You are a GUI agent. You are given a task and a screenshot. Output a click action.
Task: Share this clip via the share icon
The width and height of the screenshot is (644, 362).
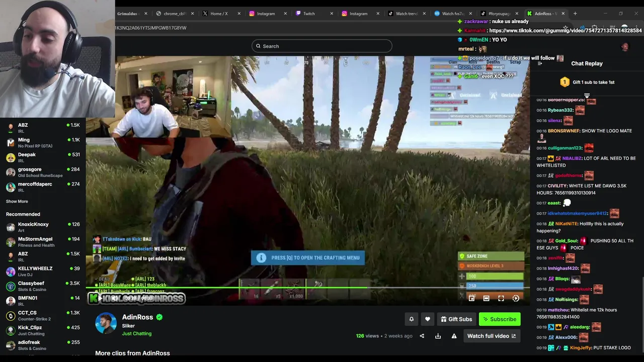click(422, 336)
